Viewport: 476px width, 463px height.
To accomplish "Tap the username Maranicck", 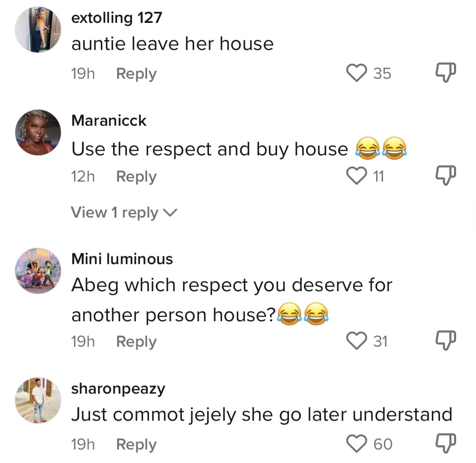I will tap(109, 121).
